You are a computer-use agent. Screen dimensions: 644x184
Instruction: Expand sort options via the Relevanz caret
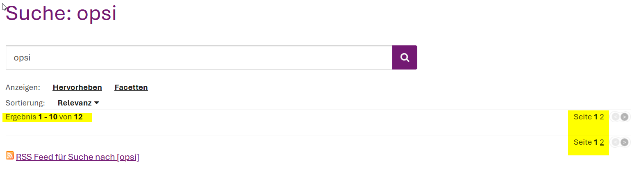97,103
